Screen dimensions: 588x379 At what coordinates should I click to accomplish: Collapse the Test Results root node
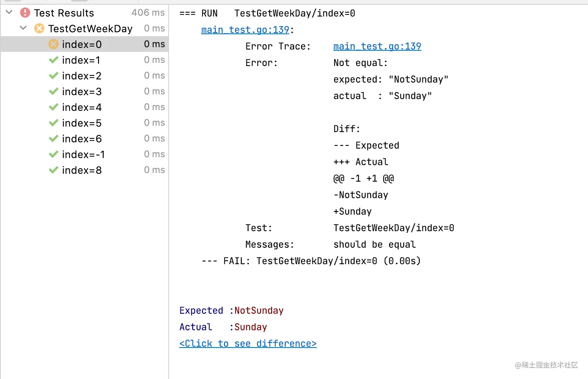9,13
